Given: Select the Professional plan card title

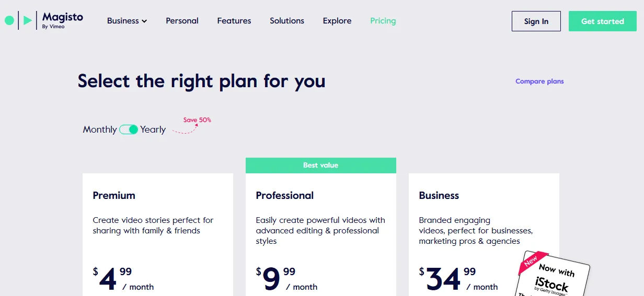Looking at the screenshot, I should point(285,196).
